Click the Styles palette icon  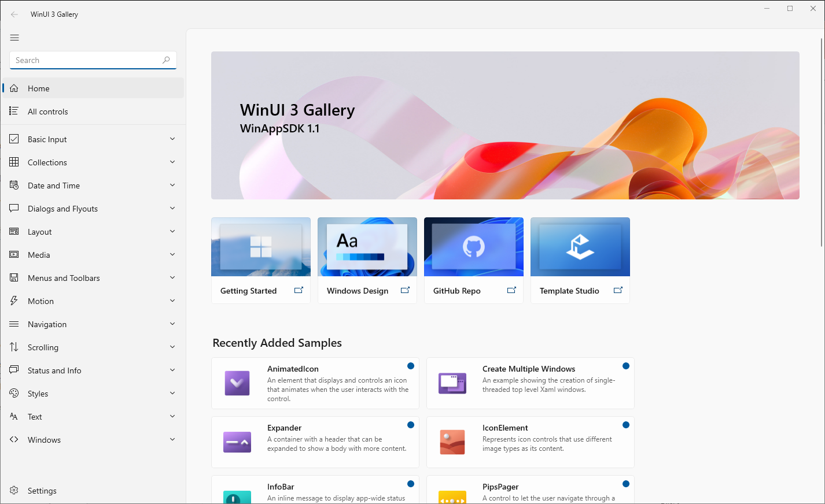click(14, 393)
